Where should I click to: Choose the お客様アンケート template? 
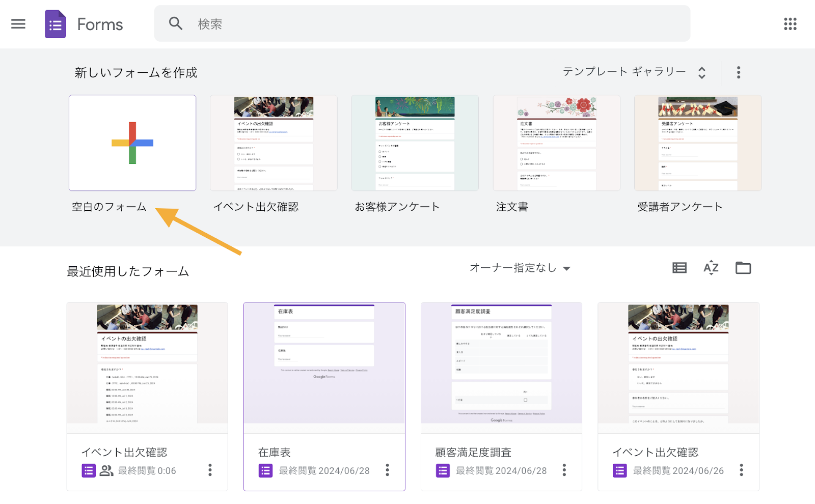[x=415, y=143]
